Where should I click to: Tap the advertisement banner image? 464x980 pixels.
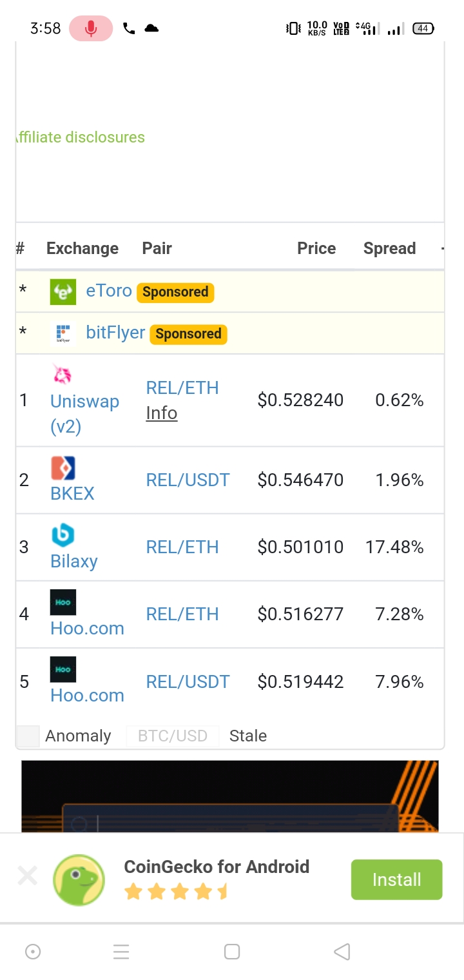[229, 797]
